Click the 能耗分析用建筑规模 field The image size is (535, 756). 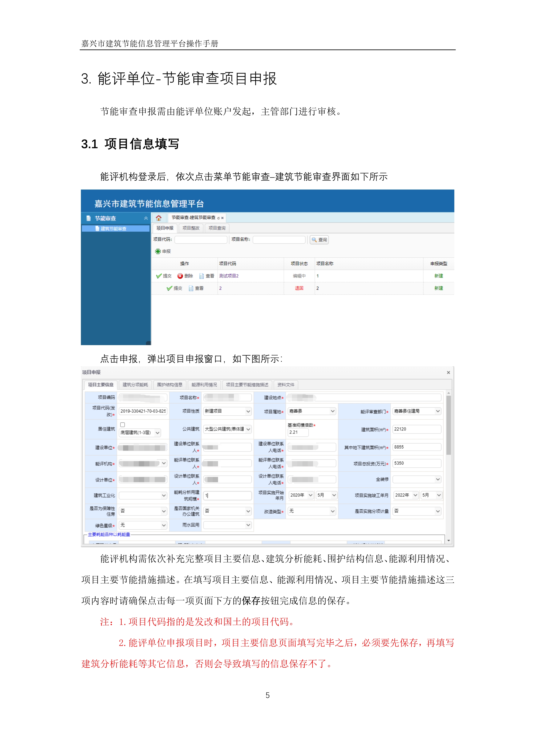coord(227,495)
